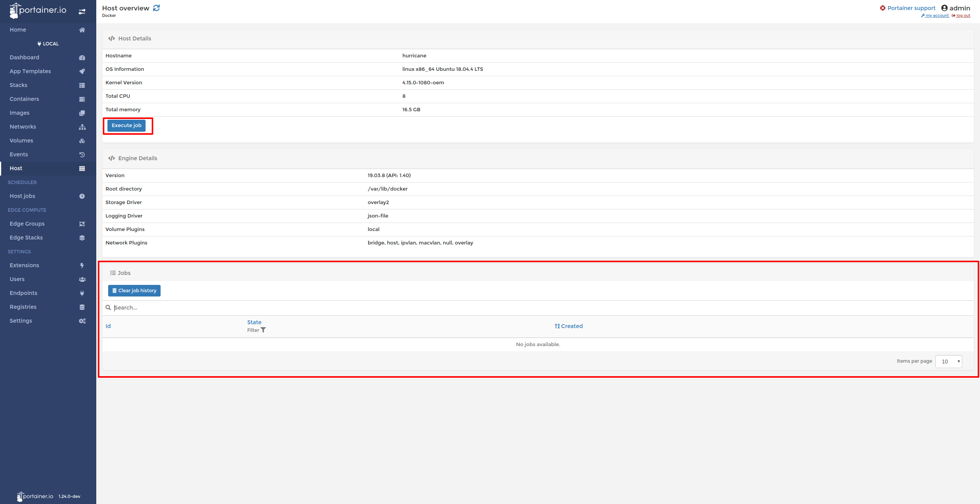
Task: Click Clear job history
Action: click(134, 290)
